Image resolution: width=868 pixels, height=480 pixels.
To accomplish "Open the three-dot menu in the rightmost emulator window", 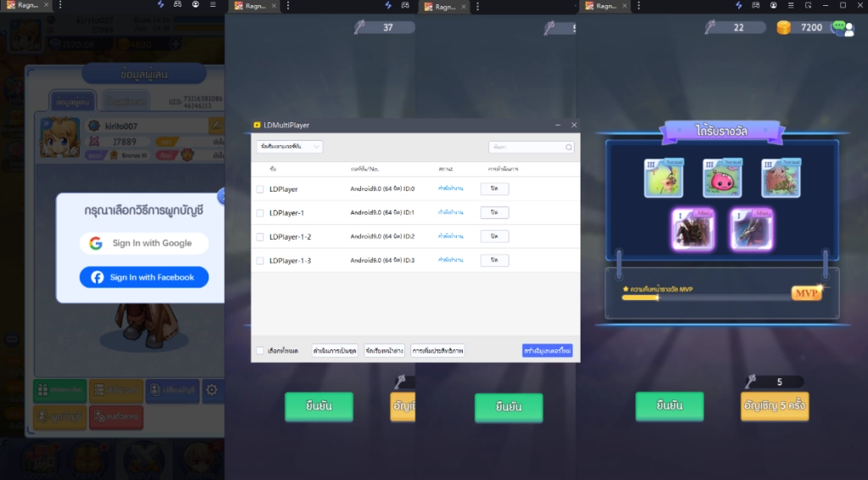I will tap(639, 6).
